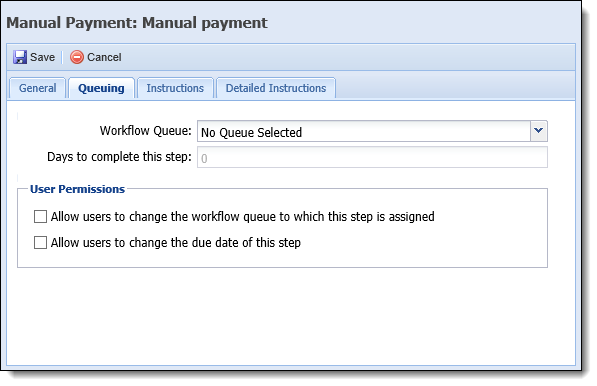
Task: Click the red Cancel circle icon
Action: (x=77, y=57)
